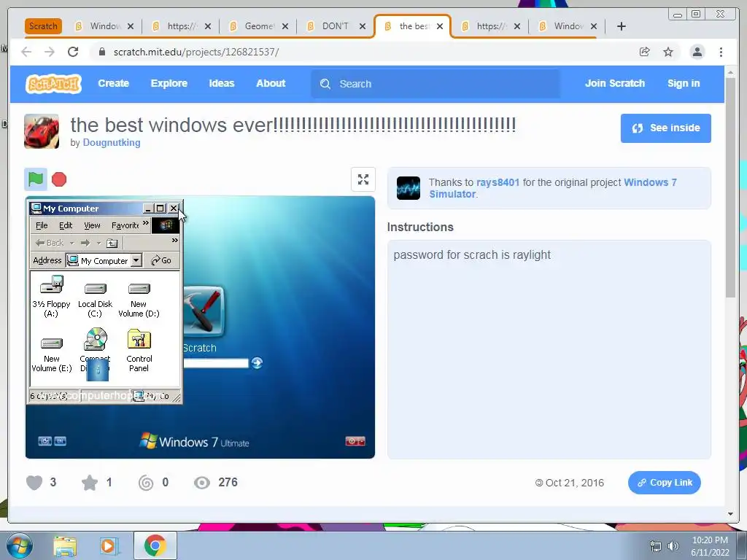Switch to the Geomet browser tab
Viewport: 747px width, 560px height.
(x=260, y=26)
